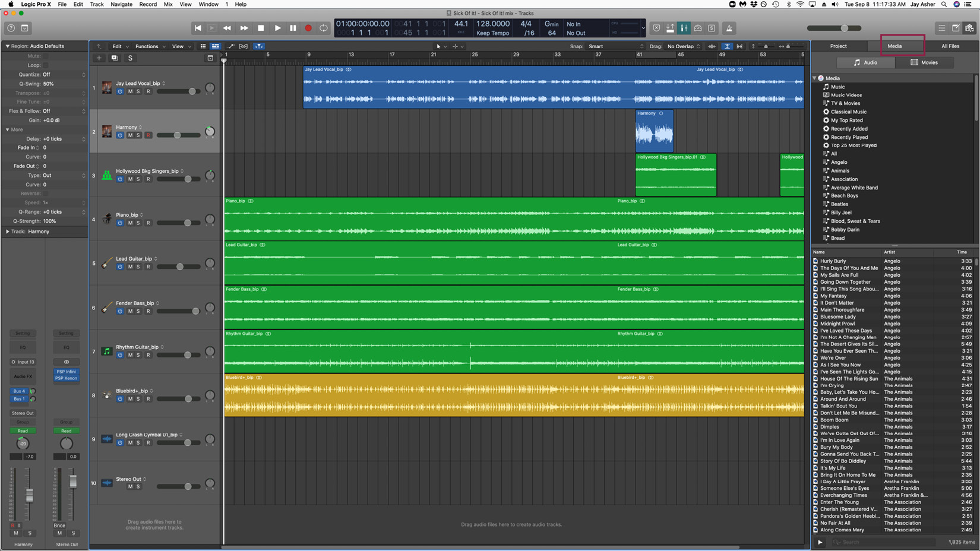
Task: Clear Solo with the boxed S button
Action: [x=712, y=28]
